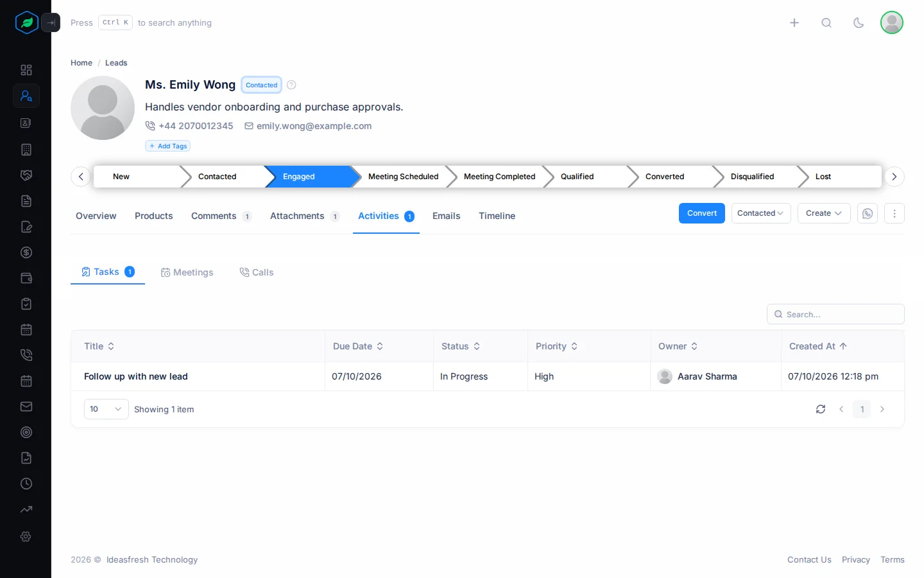Open the three-dot more options menu
Screen dimensions: 924x578
click(x=894, y=213)
